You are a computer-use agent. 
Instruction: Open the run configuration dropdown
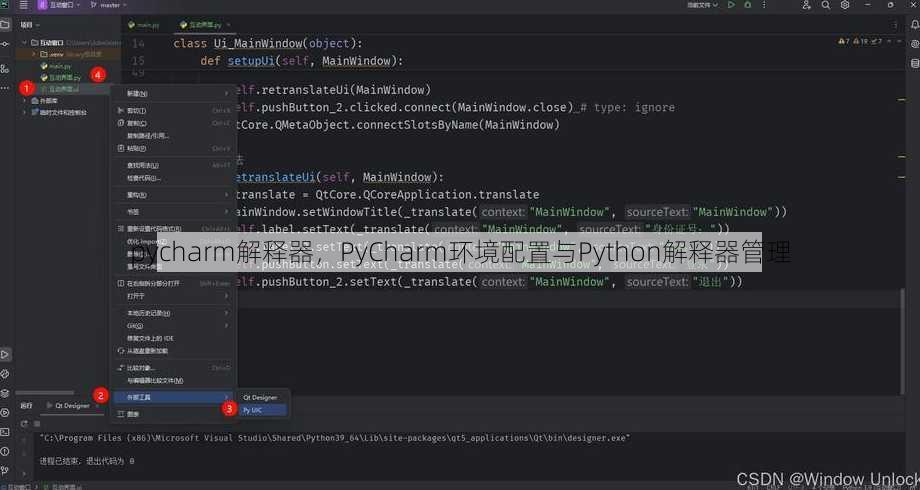tap(702, 5)
